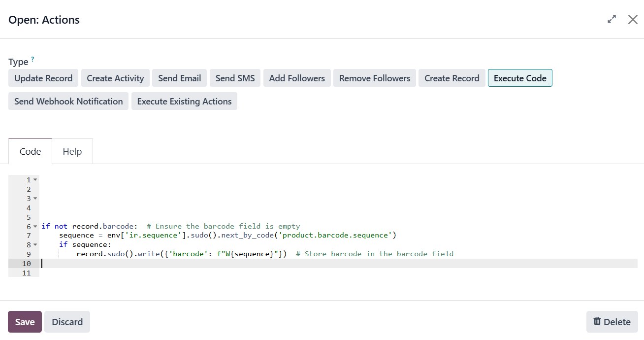Place cursor on empty line 10
644x340 pixels.
point(339,264)
